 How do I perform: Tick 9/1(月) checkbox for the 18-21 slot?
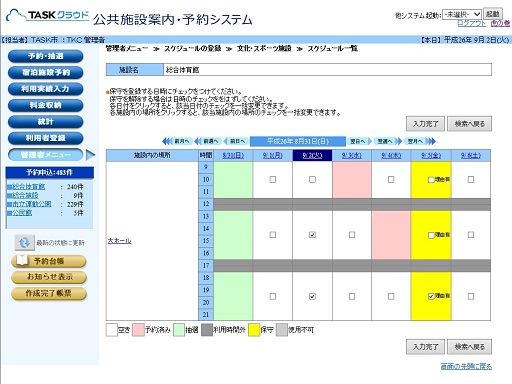coord(273,296)
